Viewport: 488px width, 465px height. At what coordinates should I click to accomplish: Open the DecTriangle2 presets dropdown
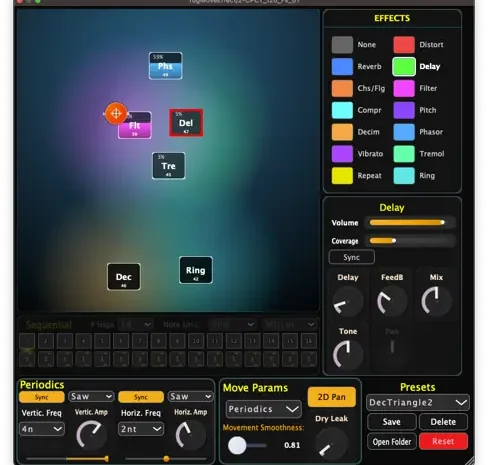click(x=418, y=403)
